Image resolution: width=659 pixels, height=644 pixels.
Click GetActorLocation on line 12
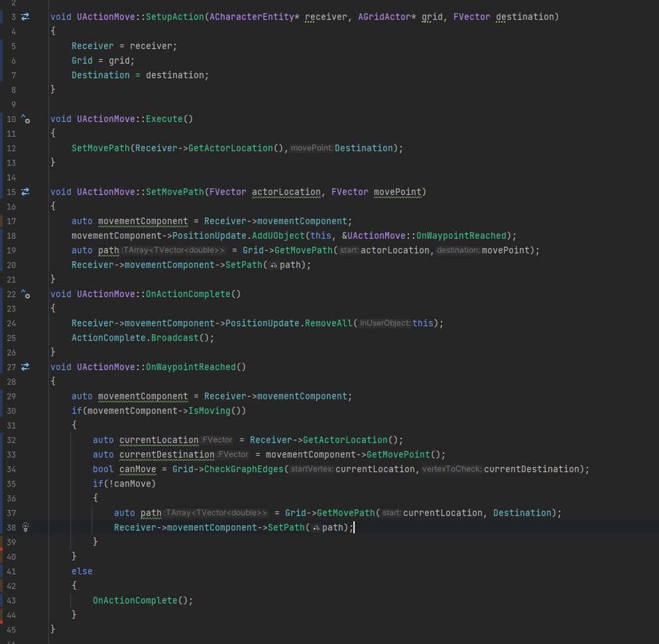(x=230, y=148)
